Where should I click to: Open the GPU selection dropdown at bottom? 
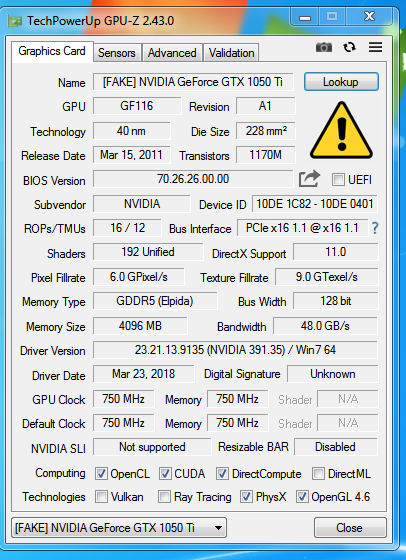(119, 528)
